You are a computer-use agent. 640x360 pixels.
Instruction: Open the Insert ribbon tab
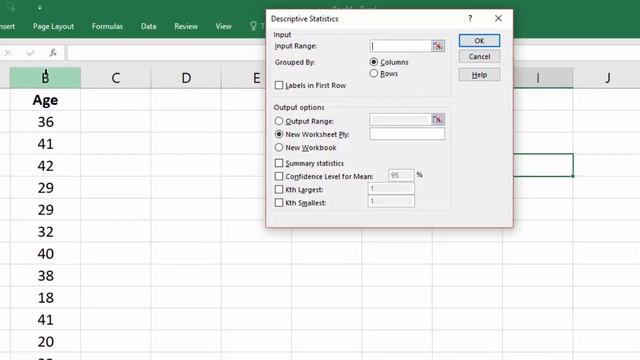coord(7,26)
